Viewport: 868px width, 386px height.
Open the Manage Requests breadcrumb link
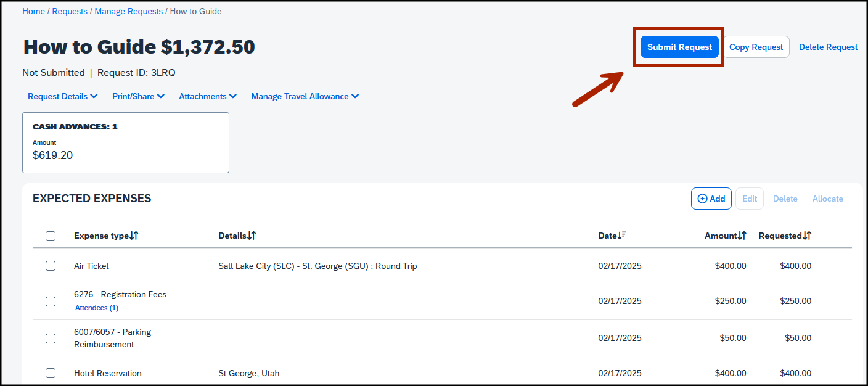tap(129, 11)
